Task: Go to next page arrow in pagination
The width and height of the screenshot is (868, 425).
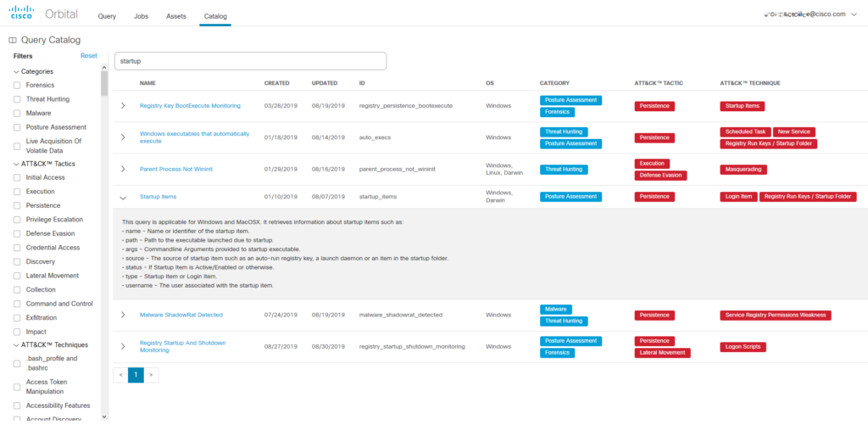Action: pos(151,374)
